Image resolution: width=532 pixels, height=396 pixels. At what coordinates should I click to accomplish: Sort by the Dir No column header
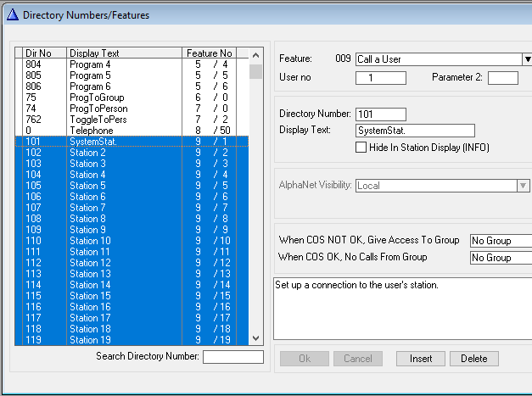(x=41, y=53)
